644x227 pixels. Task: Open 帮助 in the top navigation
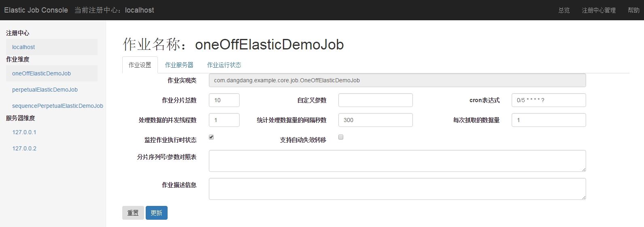633,10
